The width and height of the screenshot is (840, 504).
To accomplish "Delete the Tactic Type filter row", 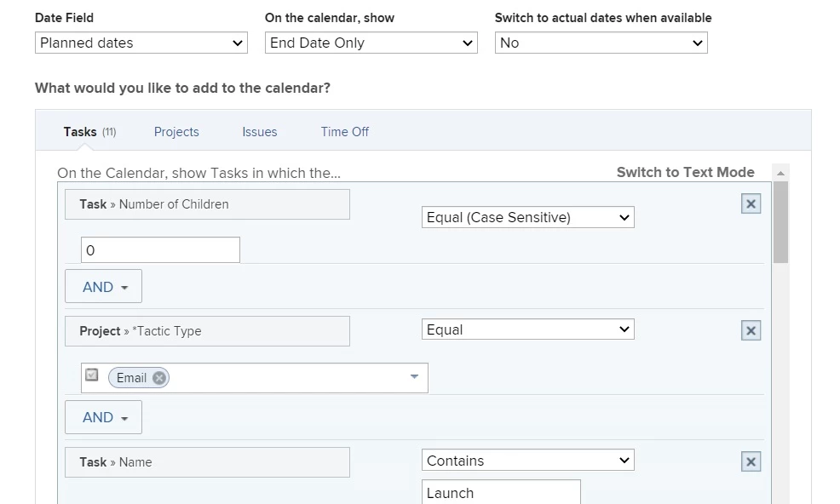I will [x=751, y=331].
